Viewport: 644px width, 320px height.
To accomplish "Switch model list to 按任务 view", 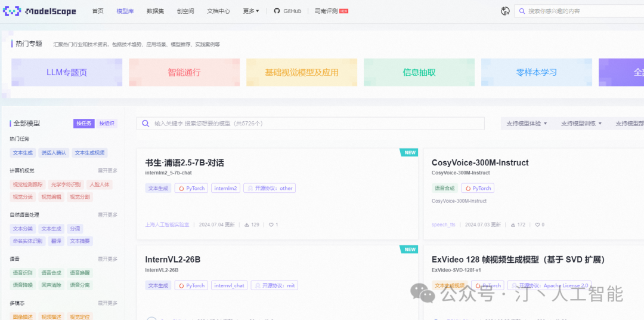I will [84, 124].
